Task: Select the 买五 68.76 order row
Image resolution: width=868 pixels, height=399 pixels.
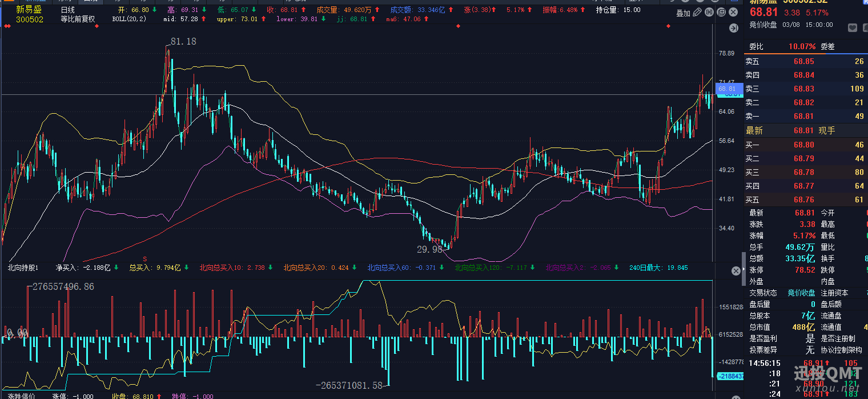Action: coord(805,199)
